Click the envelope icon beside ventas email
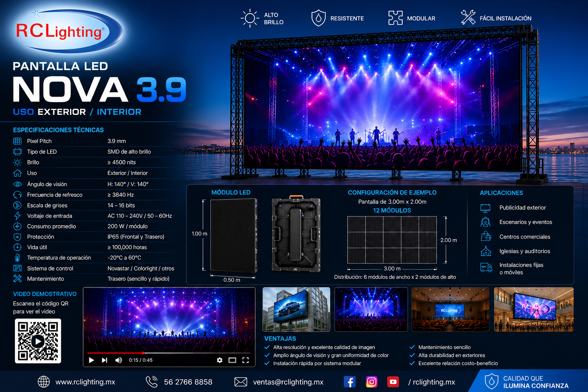Image resolution: width=588 pixels, height=392 pixels. point(240,382)
